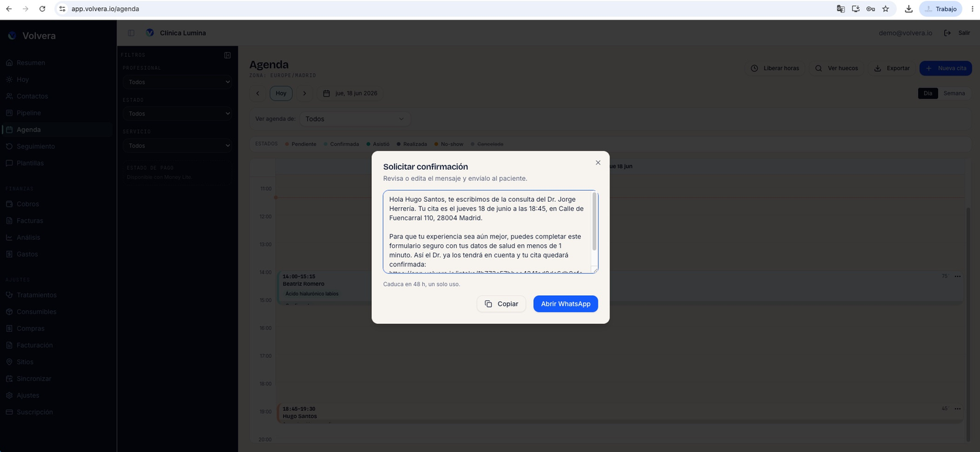
Task: Click the Cobros sidebar icon
Action: click(9, 204)
